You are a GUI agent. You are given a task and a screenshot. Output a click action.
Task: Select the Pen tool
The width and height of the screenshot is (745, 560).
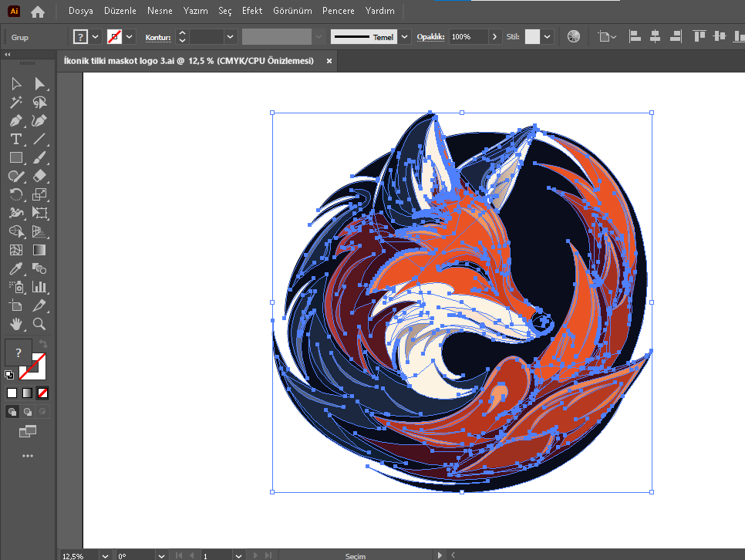point(16,121)
